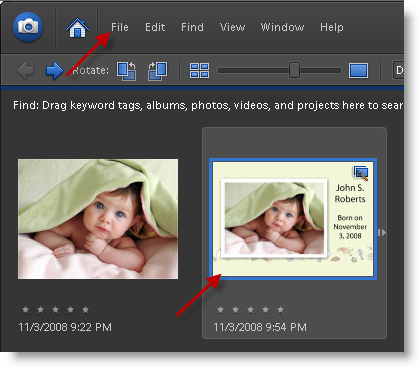
Task: Open the Help menu
Action: (332, 27)
